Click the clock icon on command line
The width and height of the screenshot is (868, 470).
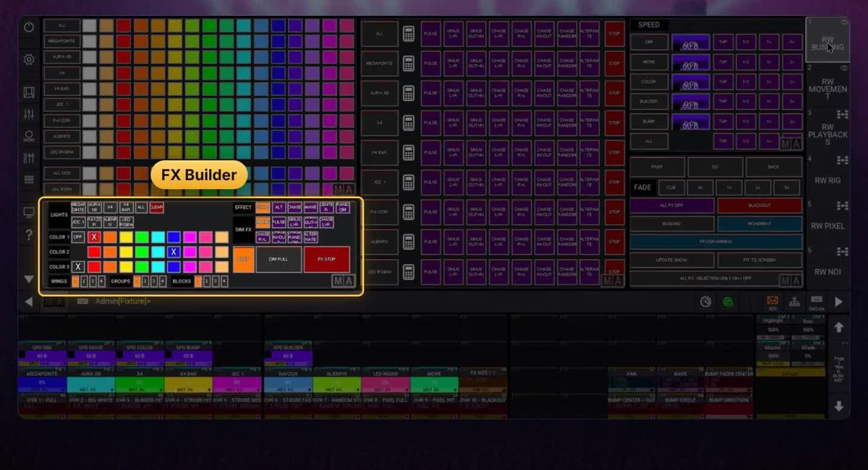point(706,302)
